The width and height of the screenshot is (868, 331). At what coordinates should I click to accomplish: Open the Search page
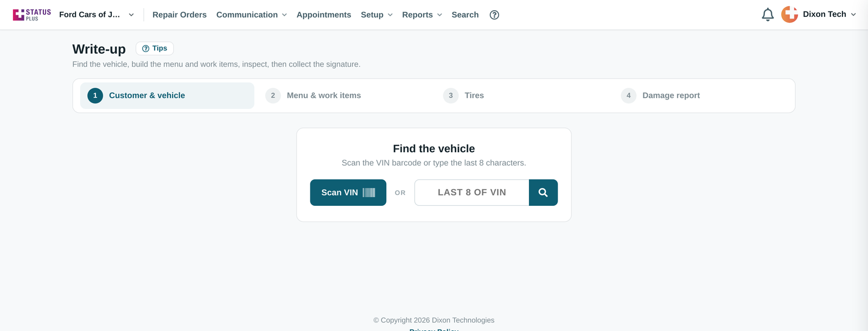pos(465,15)
